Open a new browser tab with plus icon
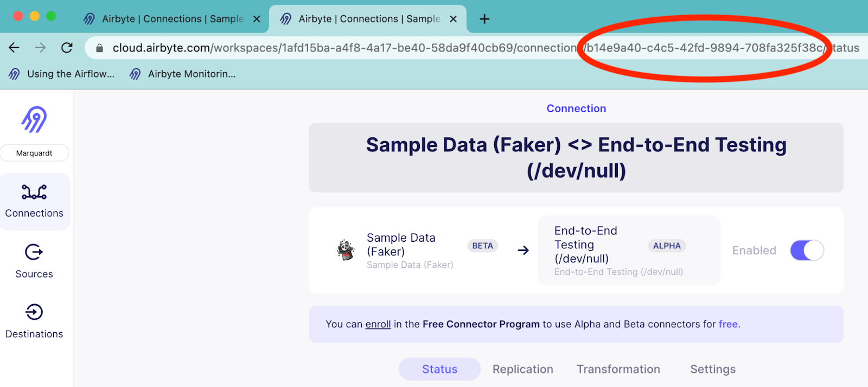Image resolution: width=868 pixels, height=387 pixels. point(484,19)
